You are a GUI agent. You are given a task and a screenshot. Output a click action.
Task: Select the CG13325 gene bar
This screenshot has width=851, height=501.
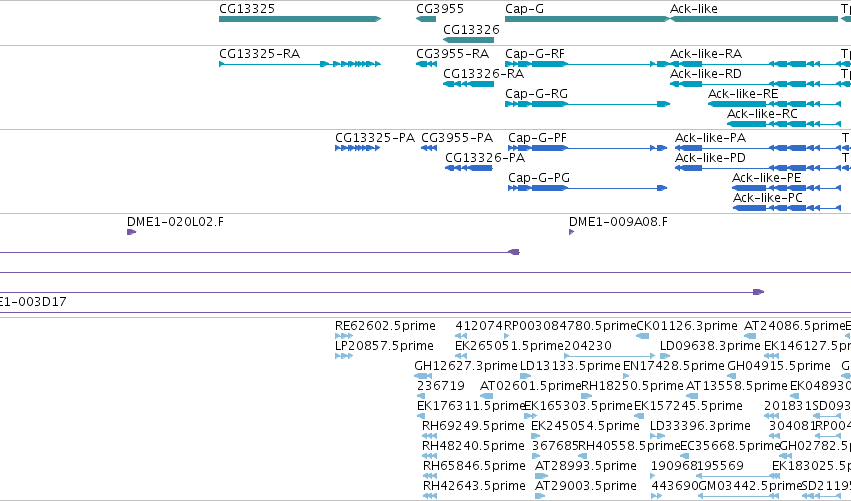tap(300, 19)
